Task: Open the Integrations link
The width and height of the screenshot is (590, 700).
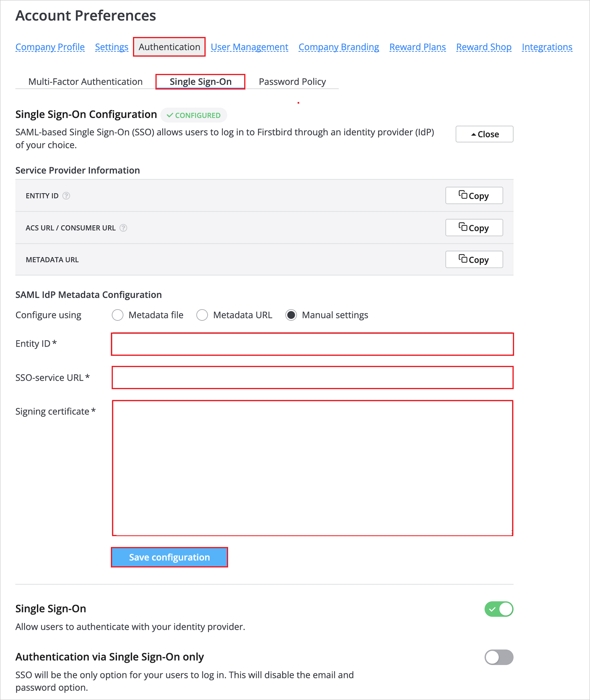Action: 547,47
